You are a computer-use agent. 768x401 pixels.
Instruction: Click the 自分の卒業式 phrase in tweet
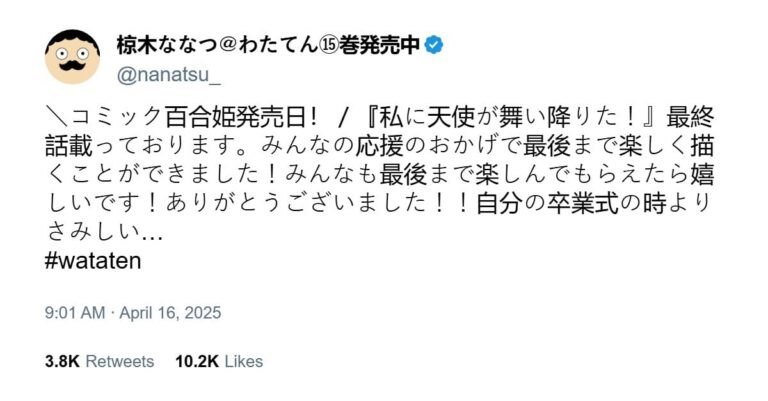pos(548,204)
